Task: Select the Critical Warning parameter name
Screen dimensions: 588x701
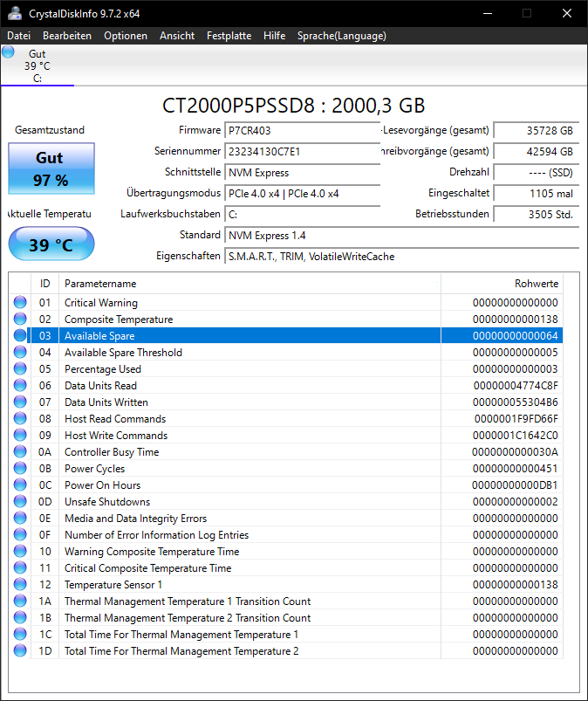Action: 101,303
